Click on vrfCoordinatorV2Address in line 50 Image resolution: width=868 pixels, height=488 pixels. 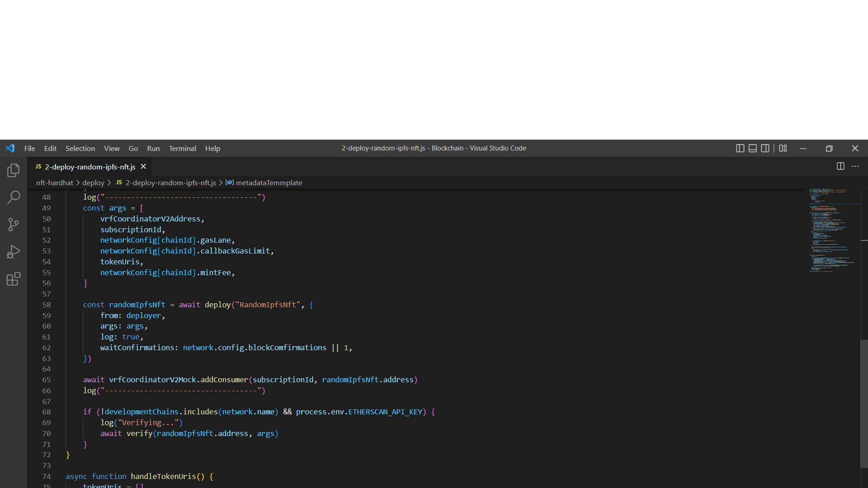click(150, 219)
